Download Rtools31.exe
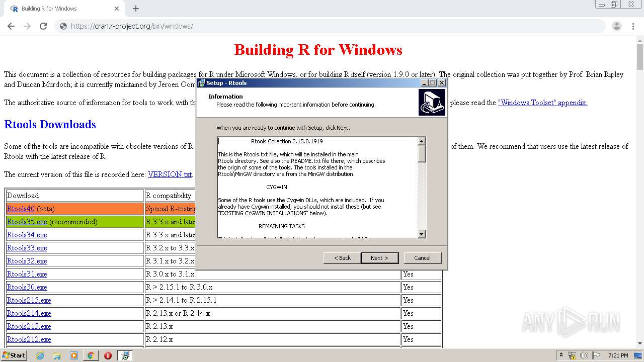Viewport: 644px width, 362px height. (x=27, y=274)
